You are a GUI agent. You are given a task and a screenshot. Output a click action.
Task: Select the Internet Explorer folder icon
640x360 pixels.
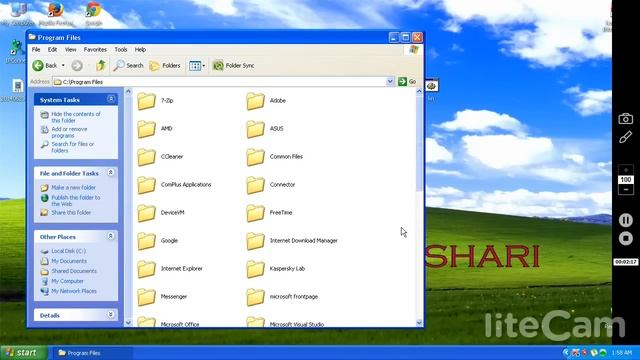tap(147, 269)
